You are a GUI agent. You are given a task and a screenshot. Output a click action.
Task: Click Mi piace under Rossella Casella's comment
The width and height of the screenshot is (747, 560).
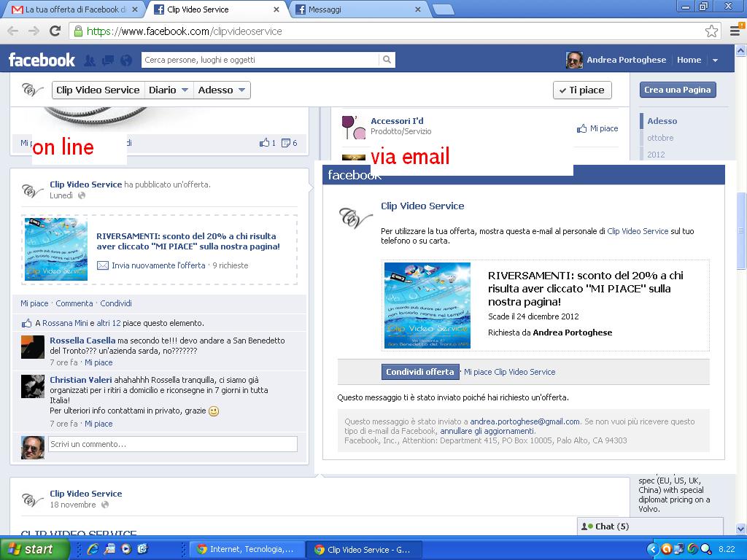tap(98, 362)
